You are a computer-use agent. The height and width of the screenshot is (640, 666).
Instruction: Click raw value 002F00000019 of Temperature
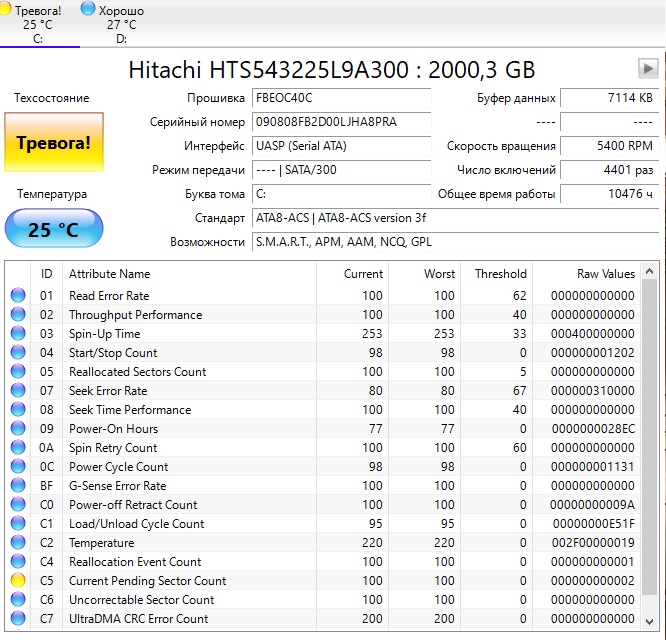(x=593, y=543)
